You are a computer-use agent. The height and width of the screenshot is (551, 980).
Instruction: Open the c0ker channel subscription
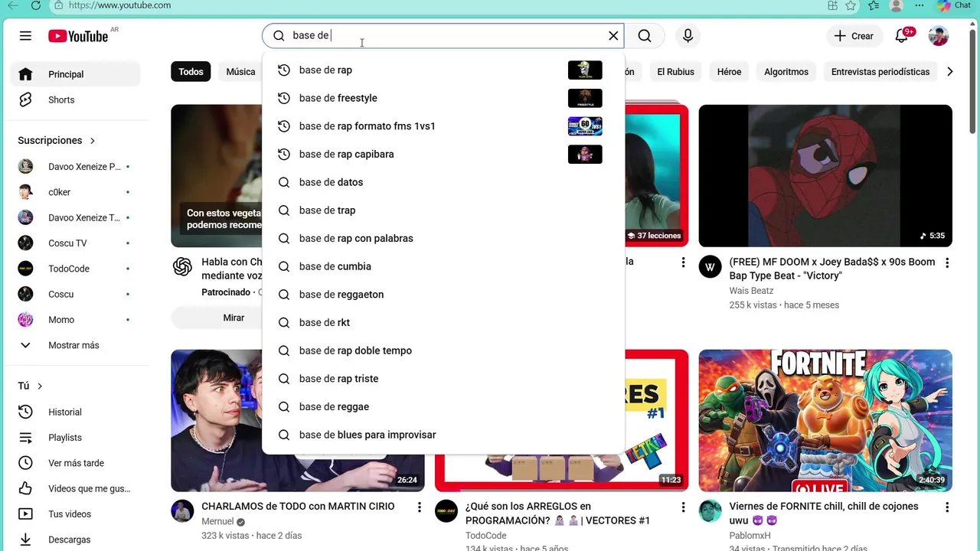click(75, 192)
